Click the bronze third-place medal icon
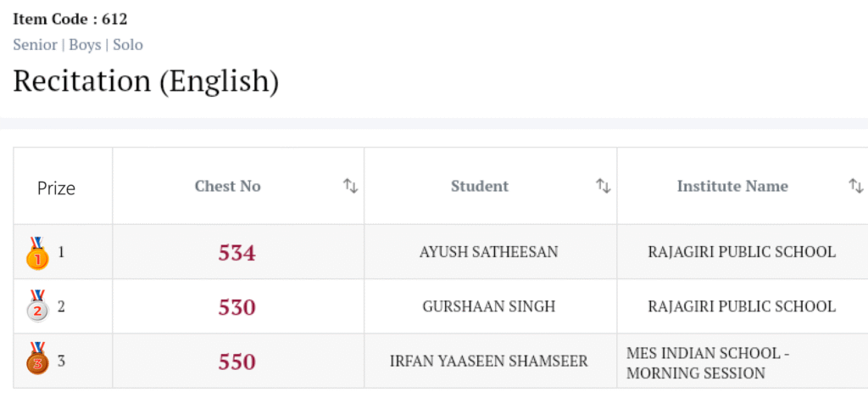The image size is (868, 415). point(37,360)
